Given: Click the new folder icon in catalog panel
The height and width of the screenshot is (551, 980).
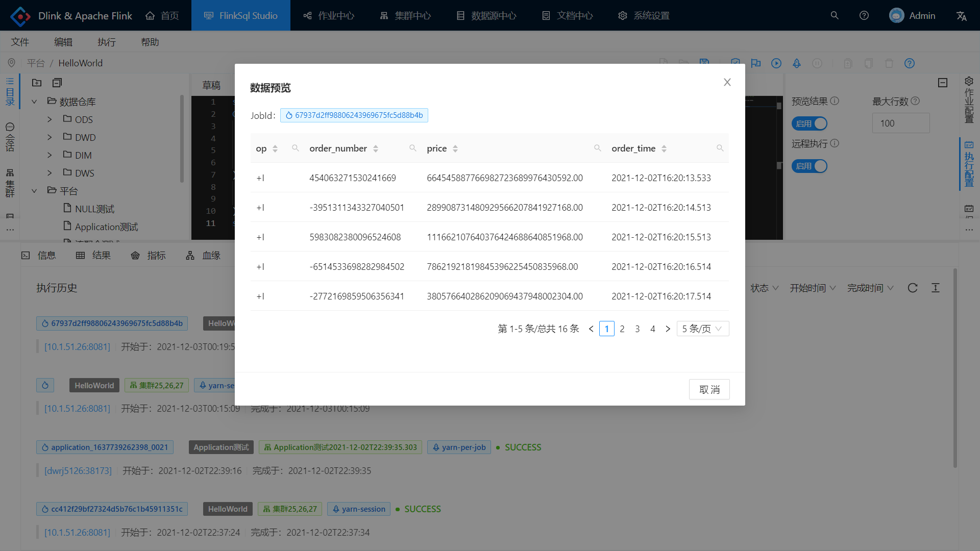Looking at the screenshot, I should (x=37, y=83).
